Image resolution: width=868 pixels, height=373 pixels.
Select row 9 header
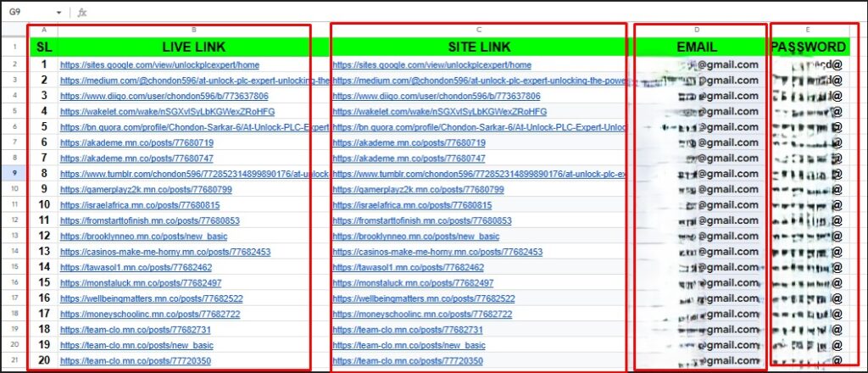coord(15,174)
